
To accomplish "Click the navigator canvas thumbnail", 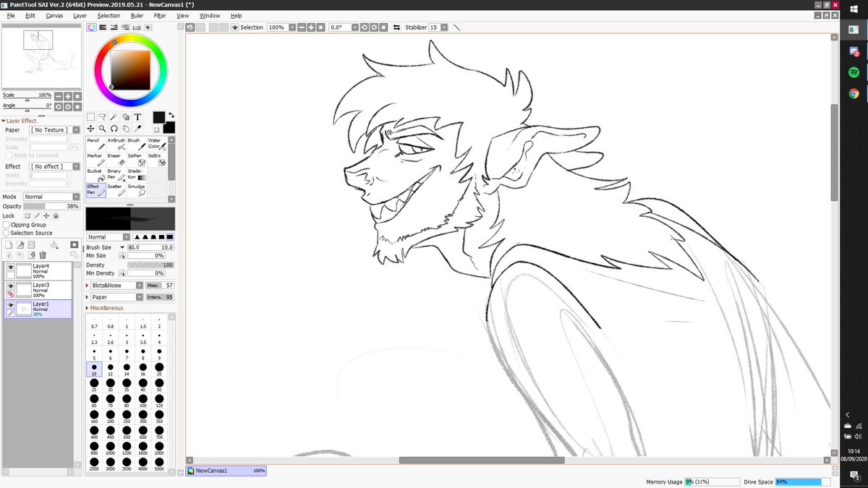I will tap(42, 56).
